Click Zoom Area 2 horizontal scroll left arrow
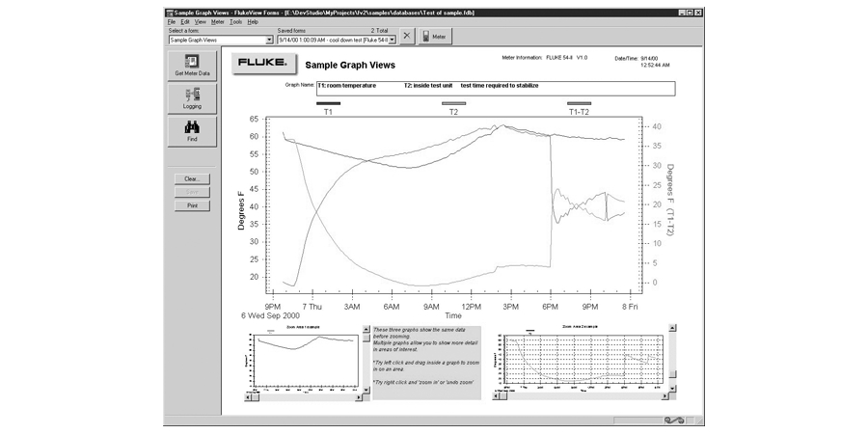Screen dimensions: 868x434 click(x=496, y=395)
